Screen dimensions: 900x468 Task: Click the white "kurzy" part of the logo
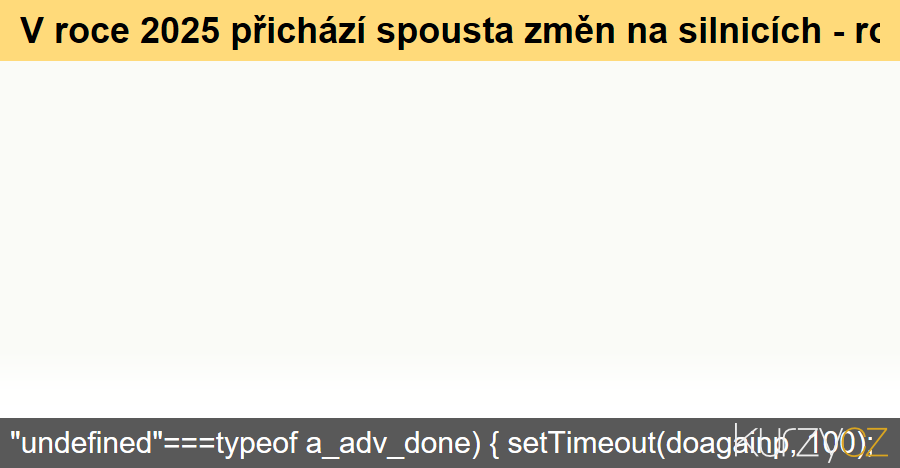(788, 441)
